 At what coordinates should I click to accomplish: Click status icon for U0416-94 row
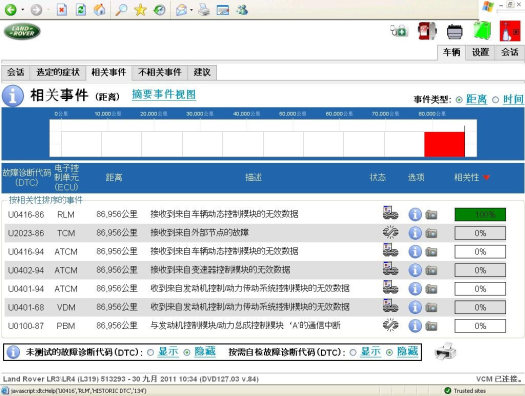390,250
